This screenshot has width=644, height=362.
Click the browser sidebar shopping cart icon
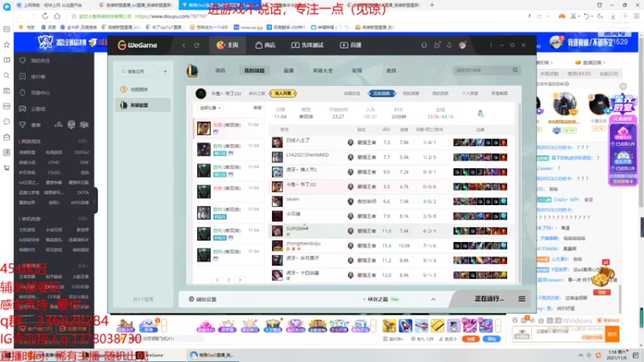6,168
